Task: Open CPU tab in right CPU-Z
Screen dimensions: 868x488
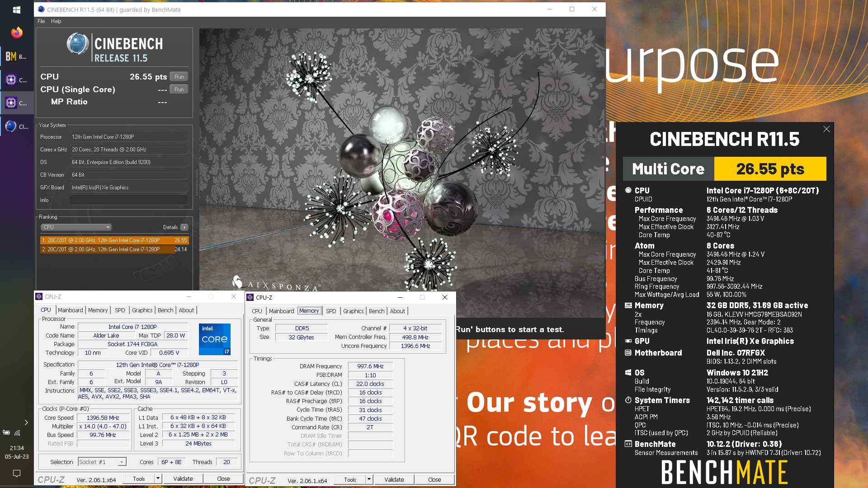Action: (257, 311)
